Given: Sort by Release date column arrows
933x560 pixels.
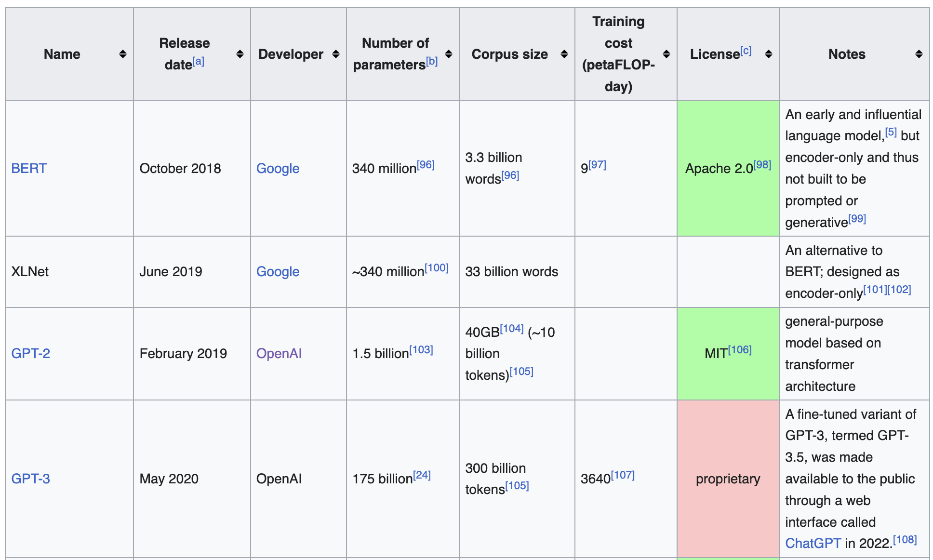Looking at the screenshot, I should tap(240, 54).
